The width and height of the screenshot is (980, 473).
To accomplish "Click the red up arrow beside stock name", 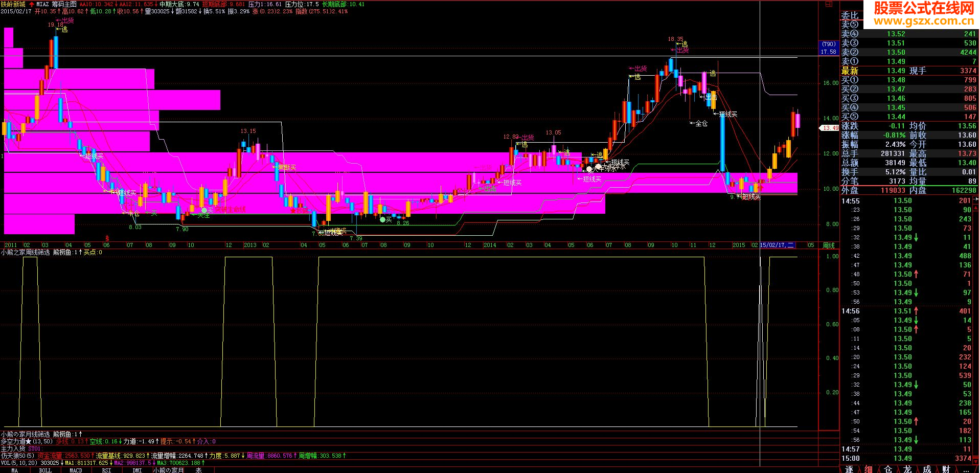I will pyautogui.click(x=31, y=4).
